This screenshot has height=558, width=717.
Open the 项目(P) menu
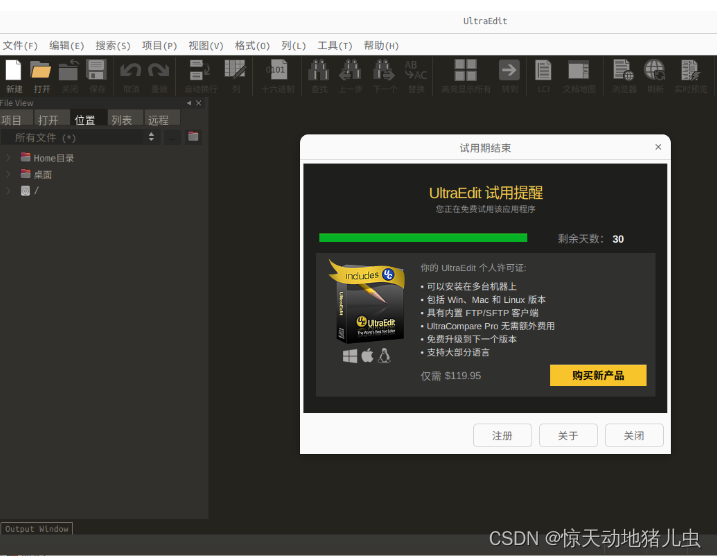(x=159, y=46)
